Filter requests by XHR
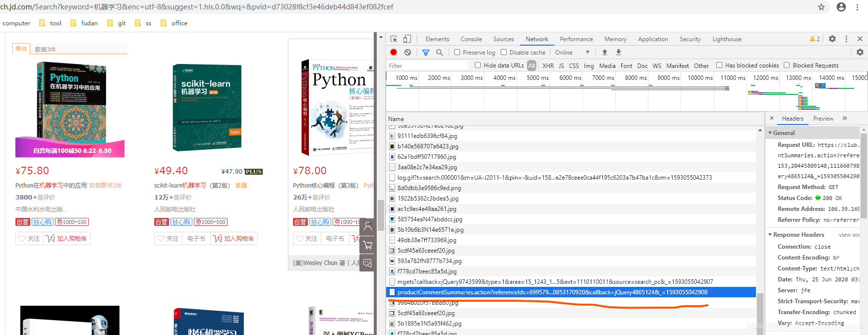Viewport: 868px width, 335px height. tap(548, 66)
